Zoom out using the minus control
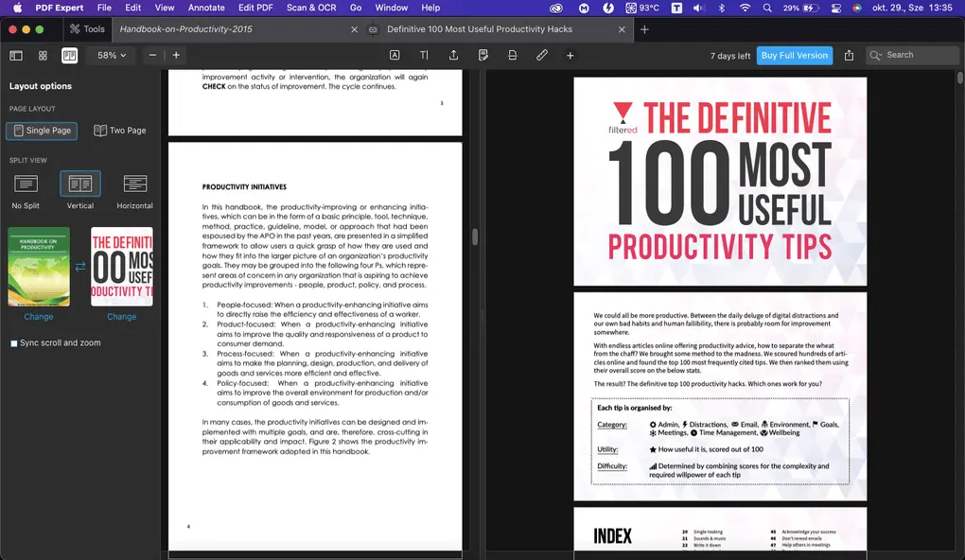Image resolution: width=965 pixels, height=560 pixels. [x=151, y=55]
